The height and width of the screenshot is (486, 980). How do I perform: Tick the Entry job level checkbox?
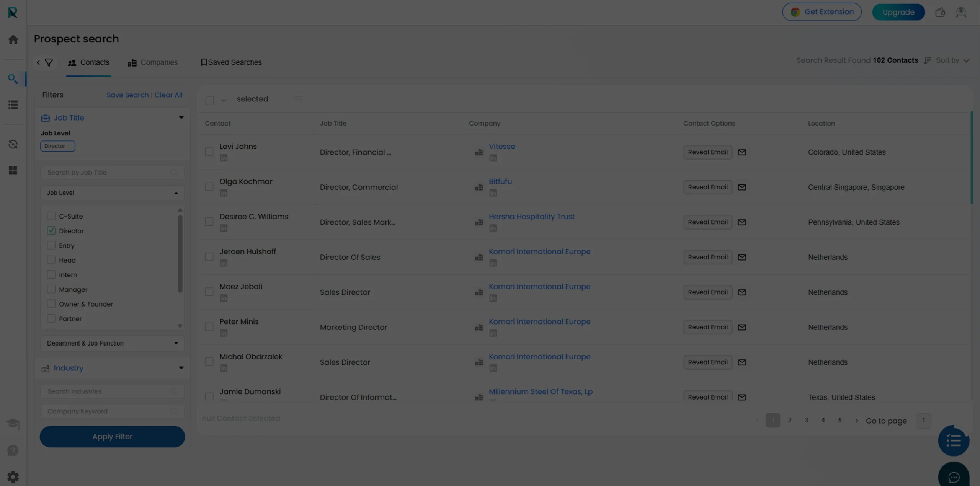click(51, 245)
